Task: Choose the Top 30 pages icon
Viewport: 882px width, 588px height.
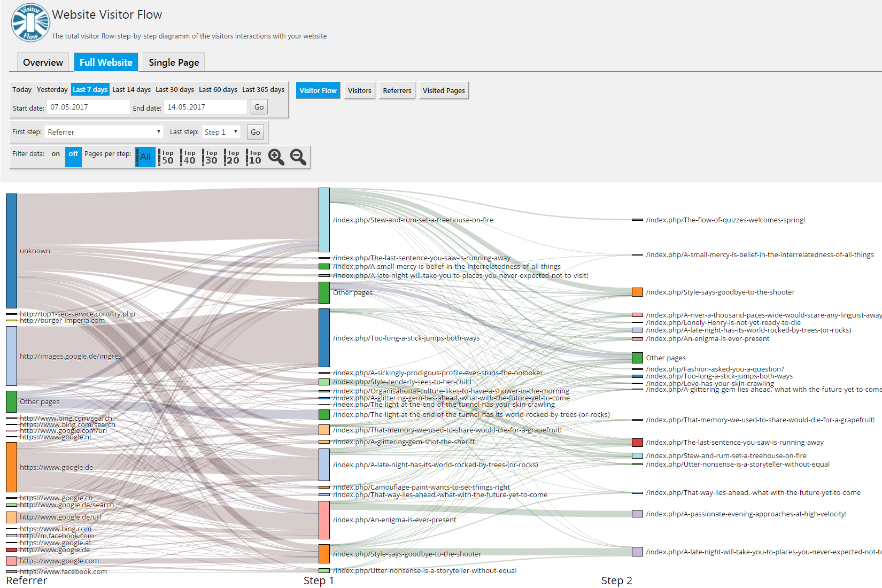Action: coord(211,157)
